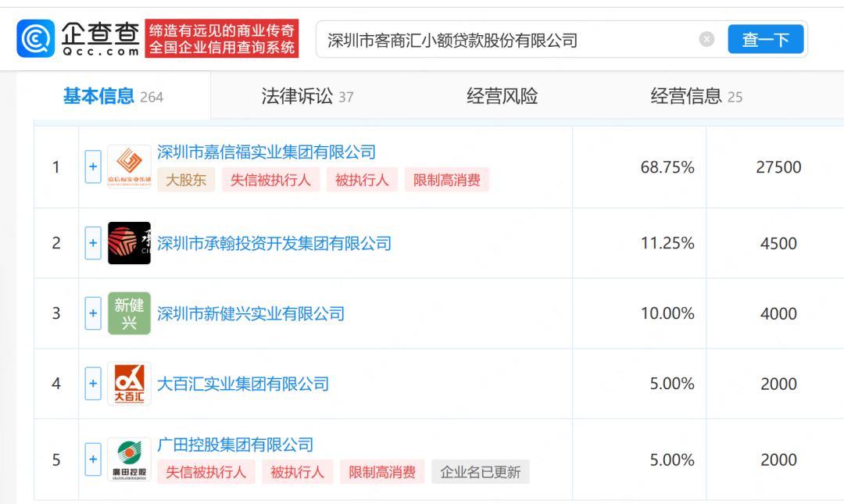Screen dimensions: 844x504
Task: Click 被执行人 tag under 广田控股
Action: click(x=298, y=472)
